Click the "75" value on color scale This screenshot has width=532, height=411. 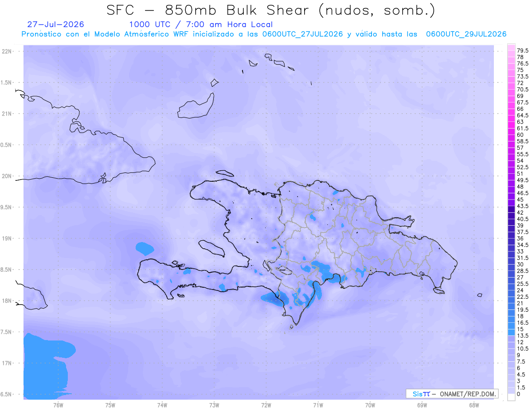520,70
